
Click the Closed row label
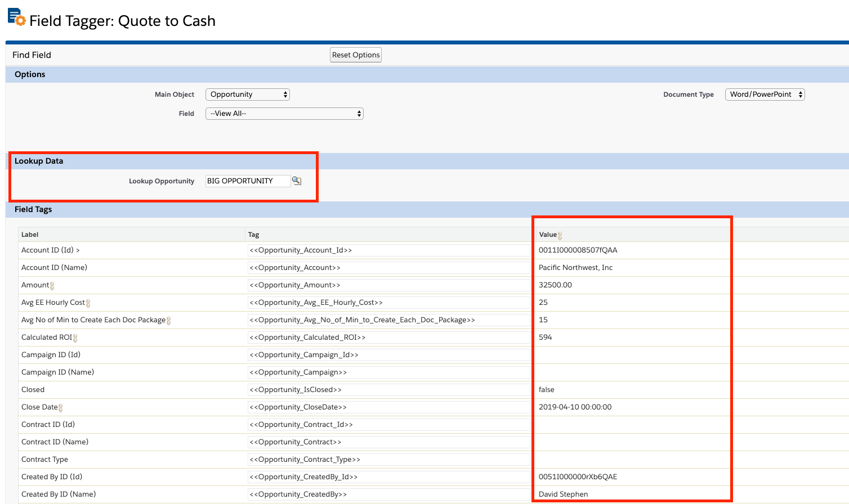(x=33, y=390)
